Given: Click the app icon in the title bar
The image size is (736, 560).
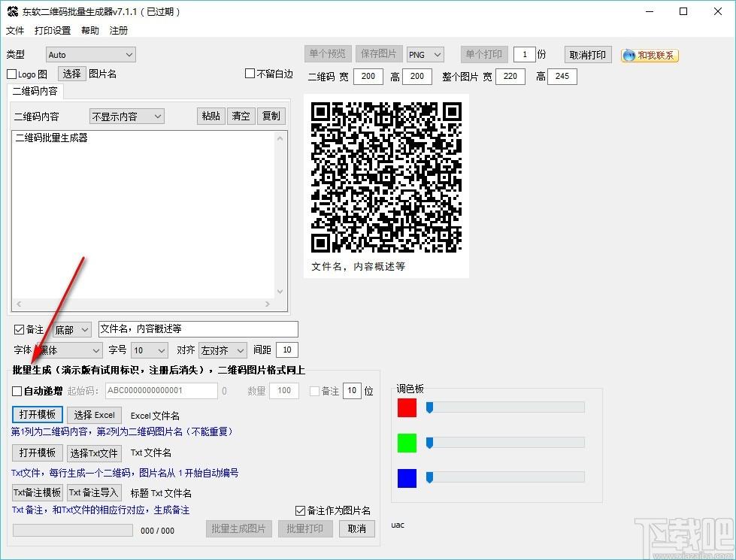Looking at the screenshot, I should [x=13, y=11].
